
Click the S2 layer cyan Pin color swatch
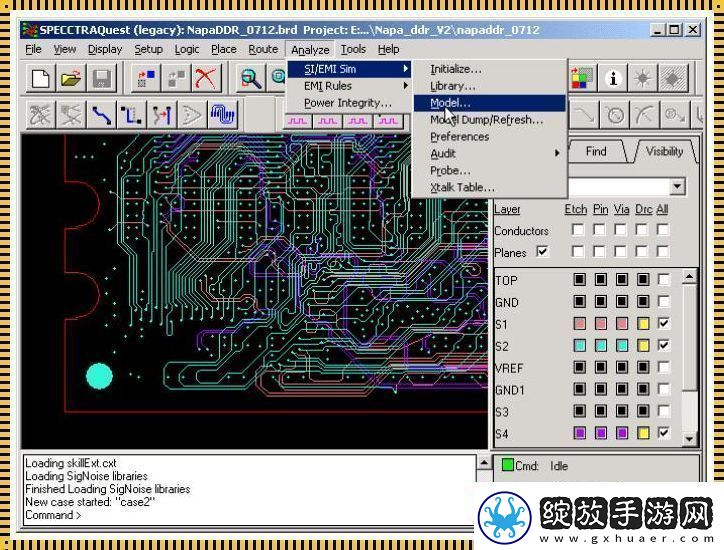click(601, 345)
